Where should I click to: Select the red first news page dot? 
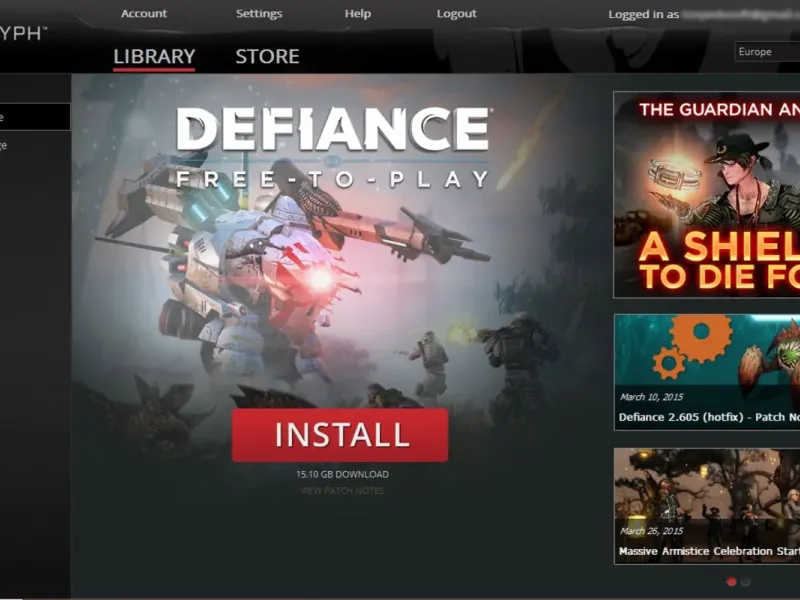click(731, 581)
